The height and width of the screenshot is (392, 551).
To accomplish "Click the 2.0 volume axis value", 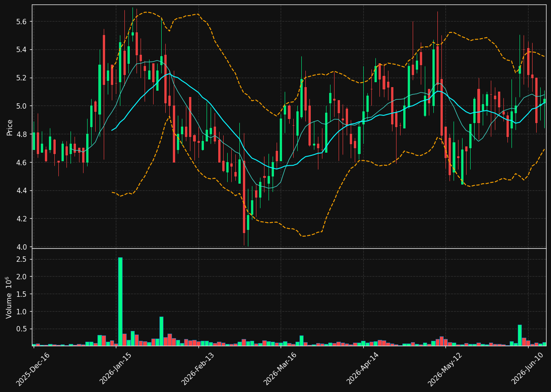I will [x=22, y=277].
